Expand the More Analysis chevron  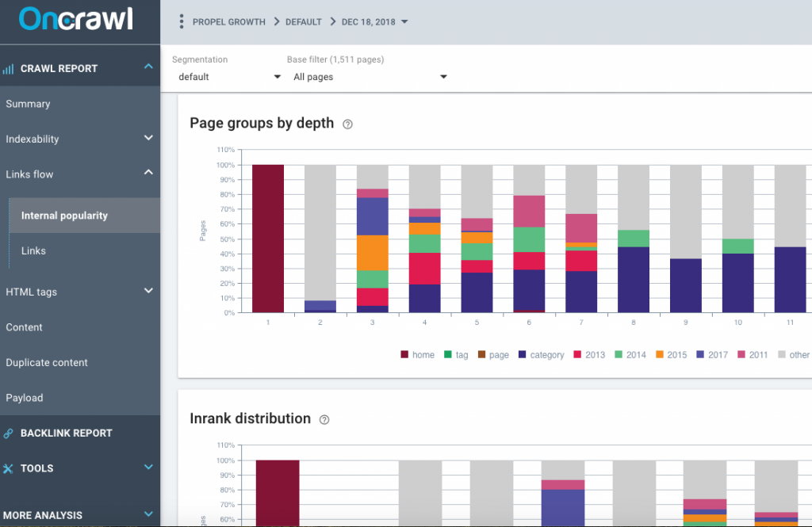[148, 514]
